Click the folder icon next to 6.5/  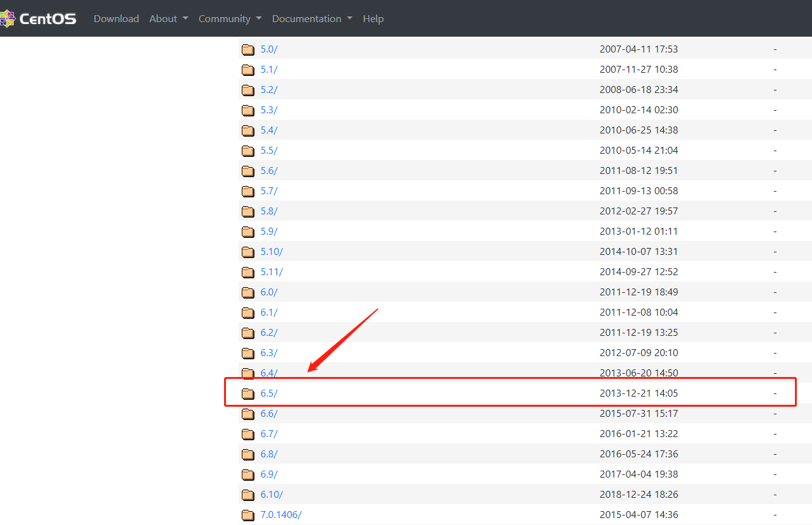coord(248,393)
